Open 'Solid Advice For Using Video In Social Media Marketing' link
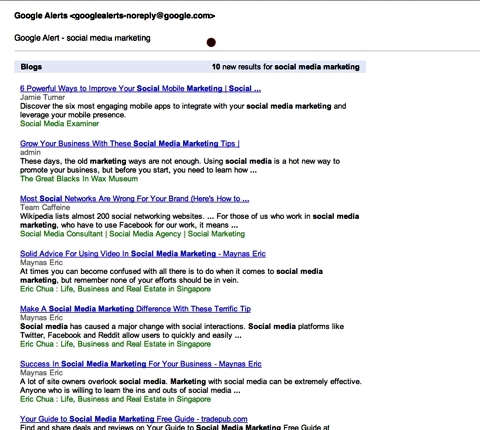 [143, 254]
